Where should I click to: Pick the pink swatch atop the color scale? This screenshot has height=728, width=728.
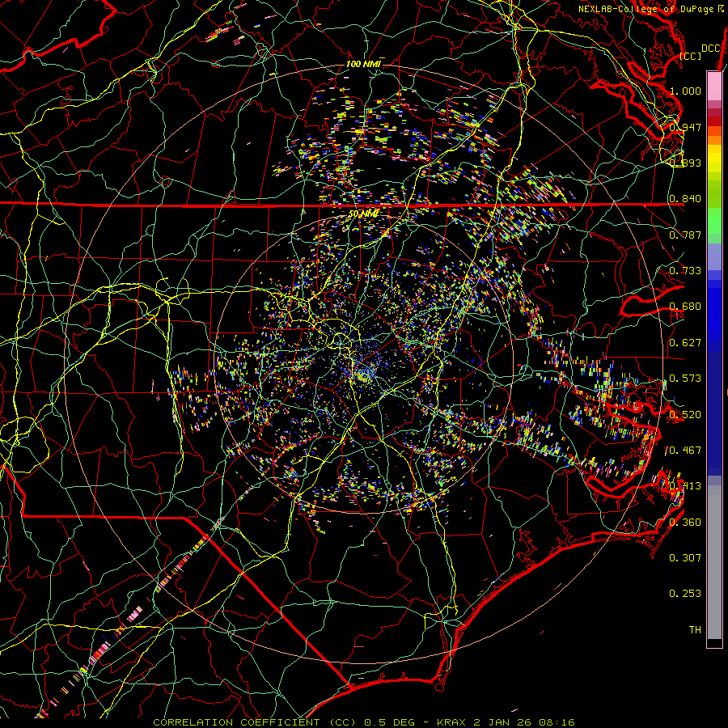714,86
